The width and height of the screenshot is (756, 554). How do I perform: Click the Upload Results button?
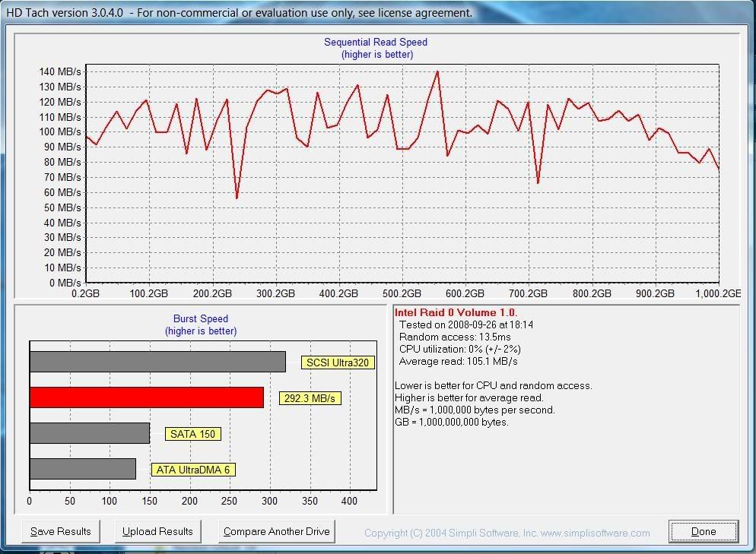point(157,531)
